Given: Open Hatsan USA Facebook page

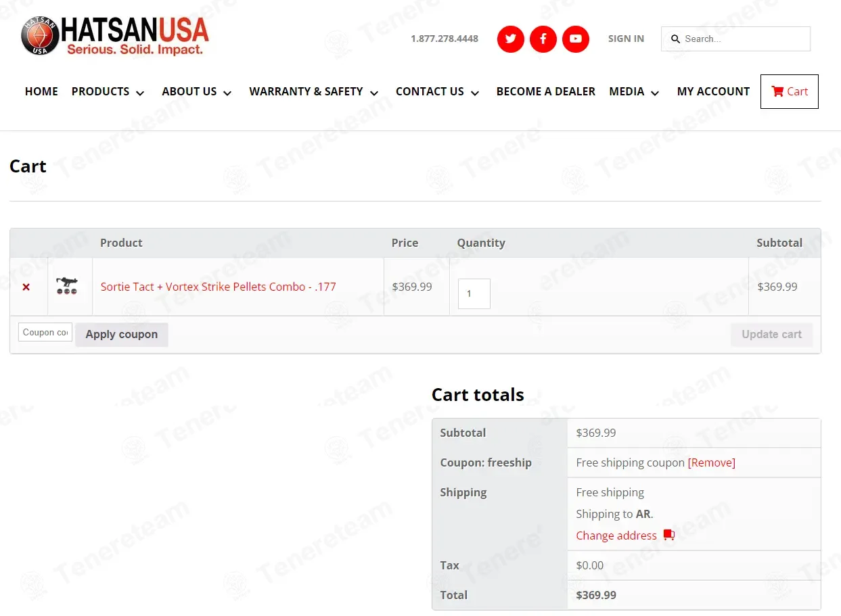Looking at the screenshot, I should [543, 39].
